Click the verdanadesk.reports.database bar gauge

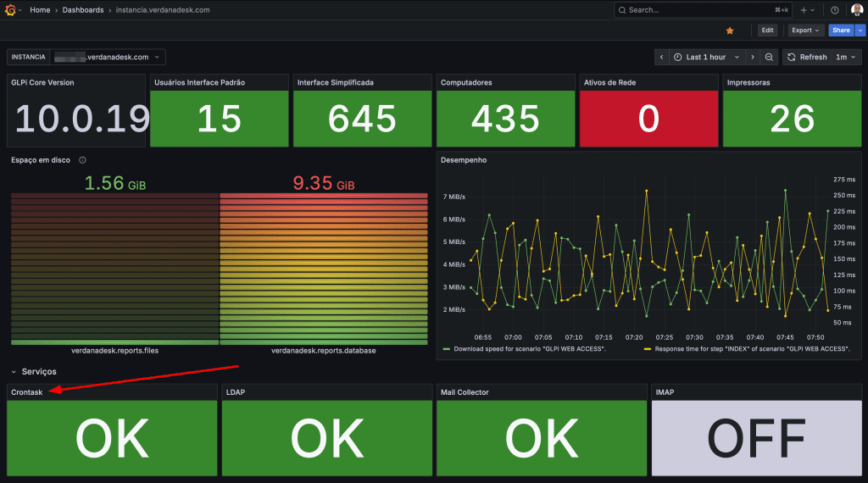pyautogui.click(x=324, y=269)
